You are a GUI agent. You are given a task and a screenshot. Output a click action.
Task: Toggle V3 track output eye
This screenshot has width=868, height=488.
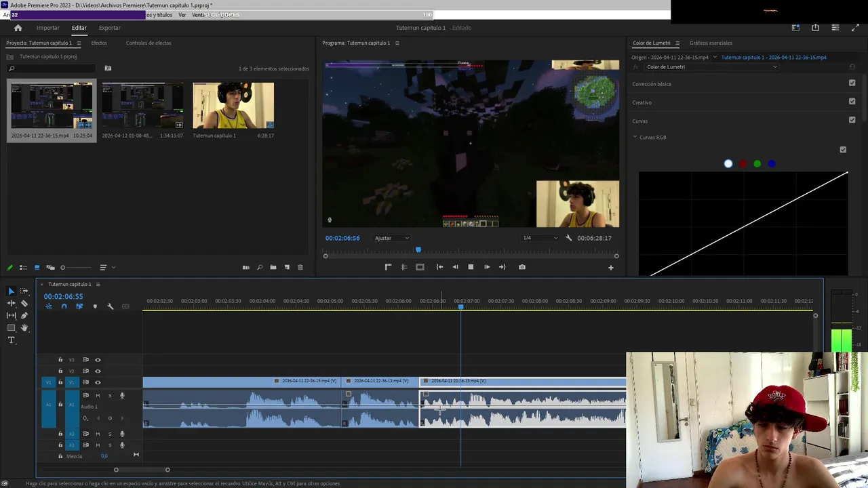click(x=98, y=360)
